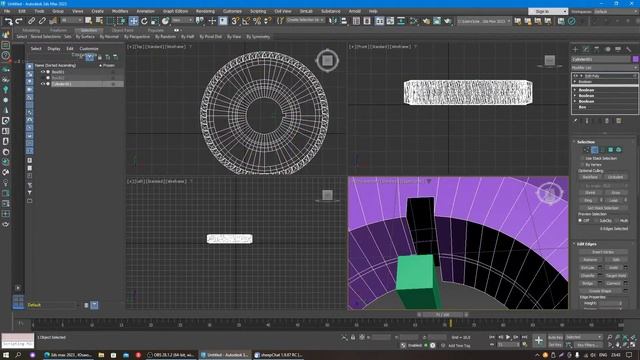Click the time slider on the timeline
The image size is (640, 360).
pos(442,315)
